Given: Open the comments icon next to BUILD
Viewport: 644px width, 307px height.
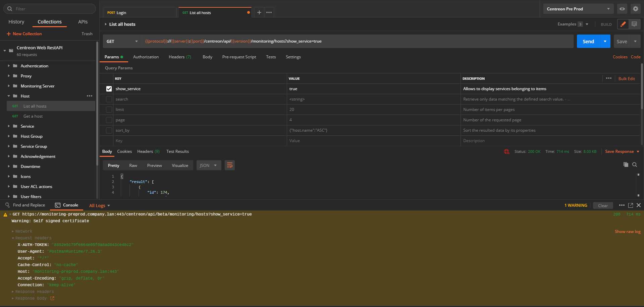Looking at the screenshot, I should (x=634, y=24).
